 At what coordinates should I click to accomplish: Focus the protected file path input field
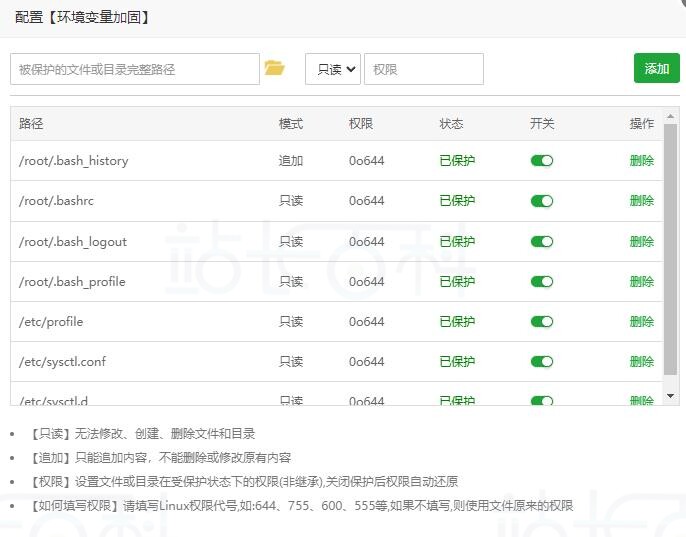[x=135, y=69]
